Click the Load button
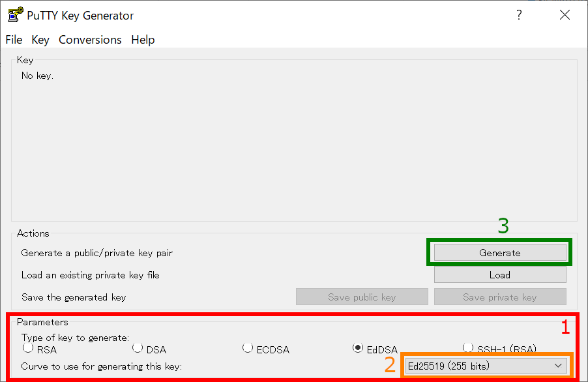Screen dimensions: 588x382 (x=500, y=275)
